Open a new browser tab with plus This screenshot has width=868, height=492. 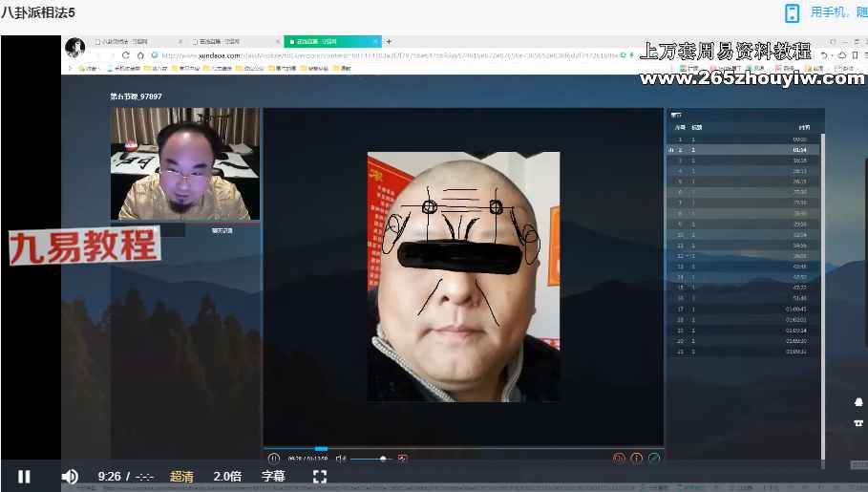point(390,41)
